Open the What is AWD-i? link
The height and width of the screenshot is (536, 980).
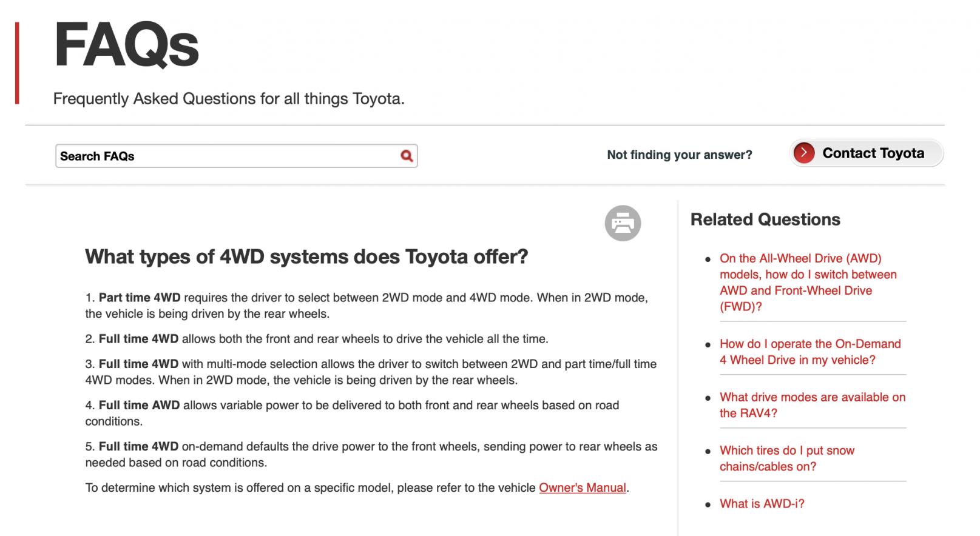pos(762,503)
